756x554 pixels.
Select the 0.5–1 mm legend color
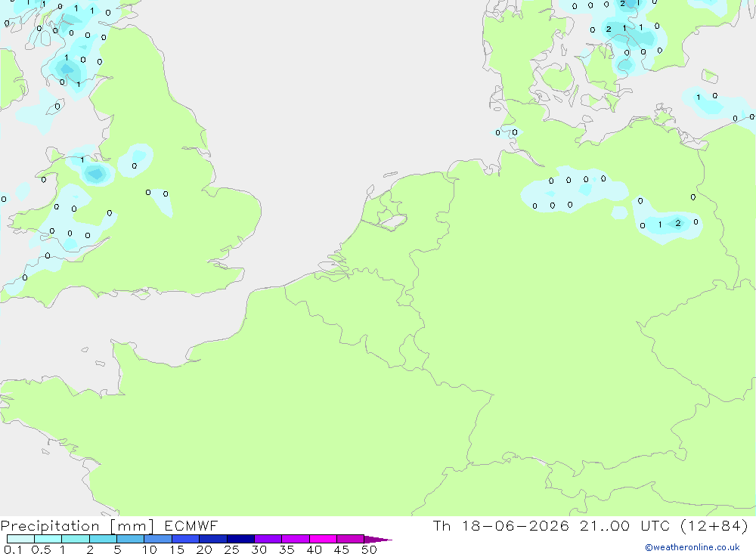[48, 539]
